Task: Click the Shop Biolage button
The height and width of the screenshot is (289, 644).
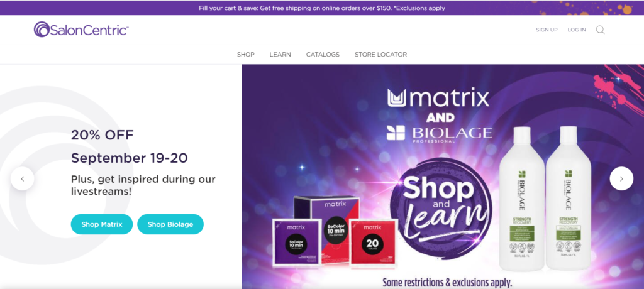Action: (x=170, y=224)
